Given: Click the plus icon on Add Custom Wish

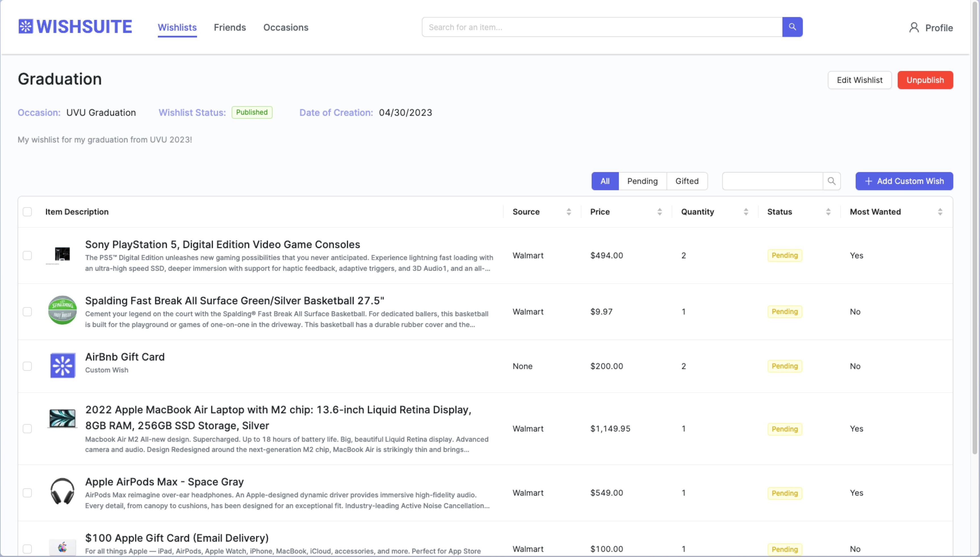Looking at the screenshot, I should [x=868, y=181].
